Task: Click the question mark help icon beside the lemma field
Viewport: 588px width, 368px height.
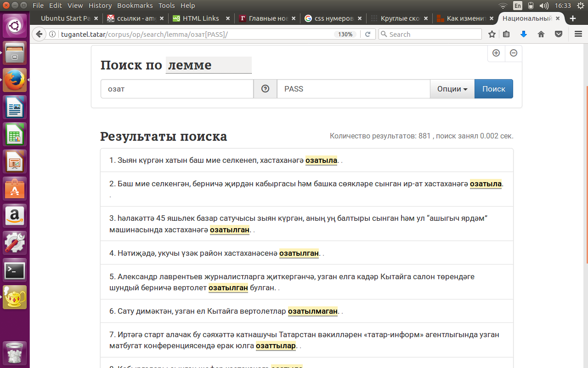Action: 265,89
